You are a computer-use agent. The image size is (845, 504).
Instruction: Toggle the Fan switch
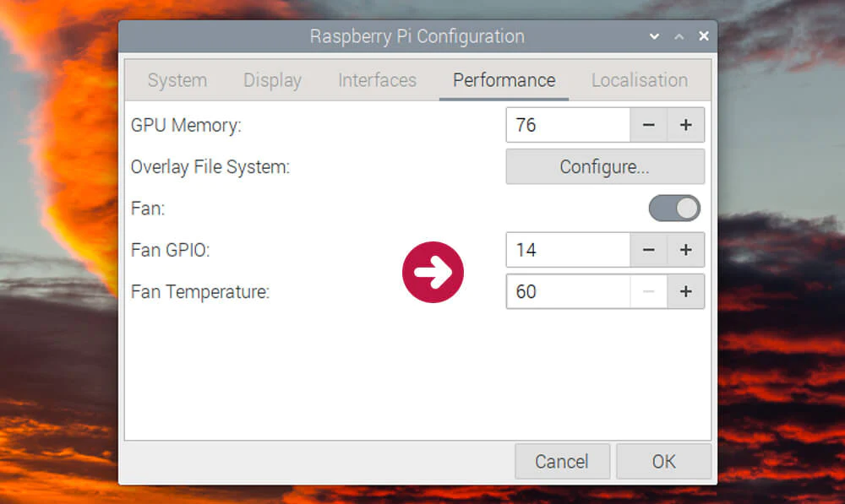pyautogui.click(x=674, y=208)
